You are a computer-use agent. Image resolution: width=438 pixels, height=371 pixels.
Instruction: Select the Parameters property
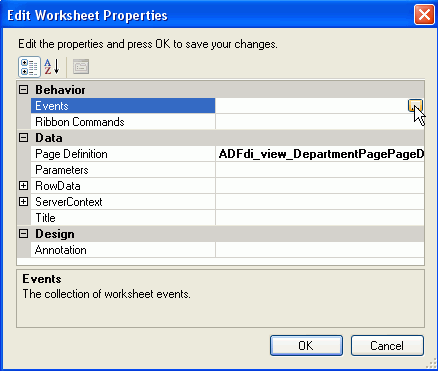(x=123, y=170)
